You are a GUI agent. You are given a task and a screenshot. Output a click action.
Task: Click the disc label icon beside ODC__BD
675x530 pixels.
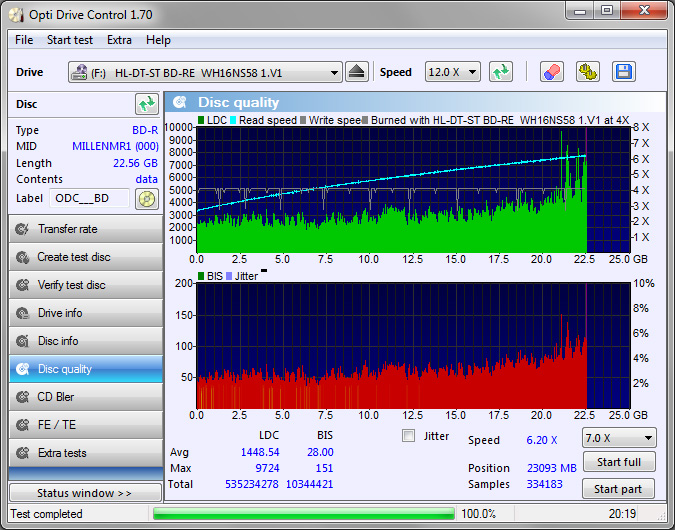coord(147,198)
